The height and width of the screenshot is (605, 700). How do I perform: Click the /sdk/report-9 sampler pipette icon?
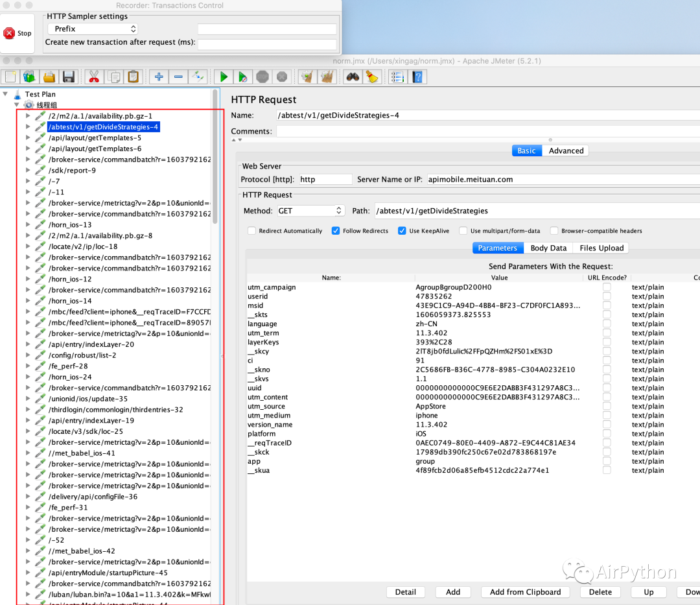point(41,170)
